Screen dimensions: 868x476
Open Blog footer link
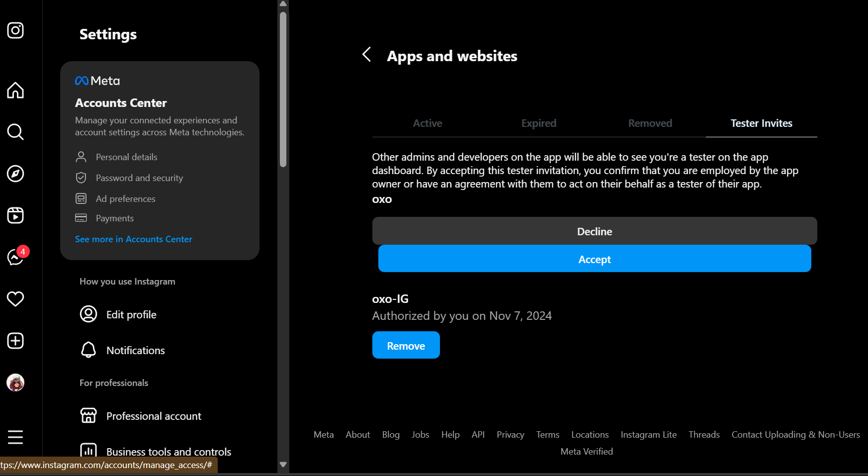(x=391, y=435)
